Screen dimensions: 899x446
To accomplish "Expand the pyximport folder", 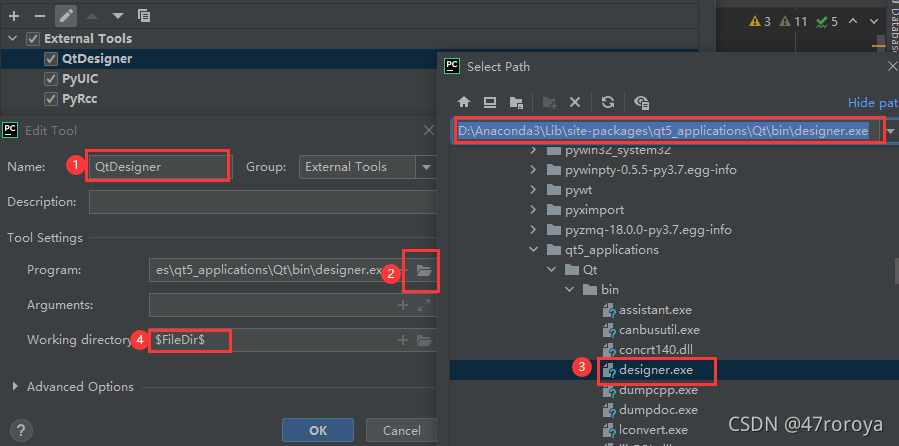I will pos(534,210).
